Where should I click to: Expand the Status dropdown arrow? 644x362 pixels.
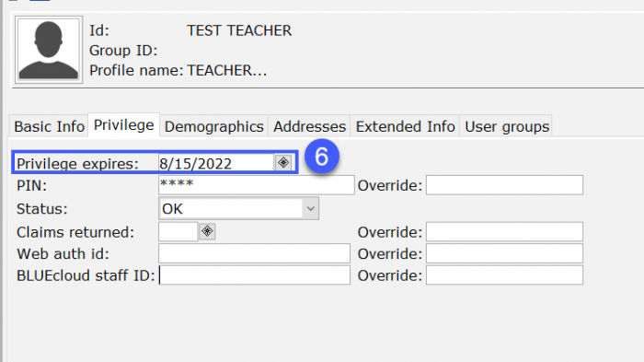311,208
